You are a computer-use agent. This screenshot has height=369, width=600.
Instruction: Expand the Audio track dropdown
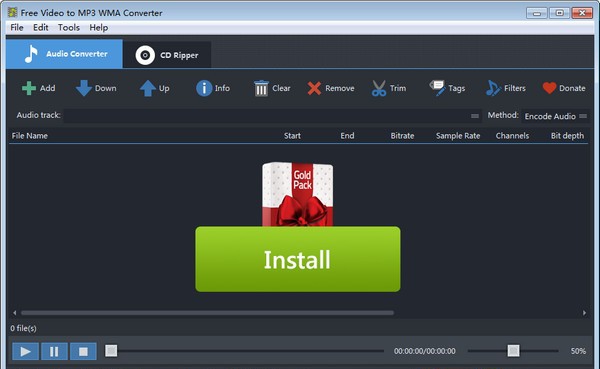(x=474, y=116)
